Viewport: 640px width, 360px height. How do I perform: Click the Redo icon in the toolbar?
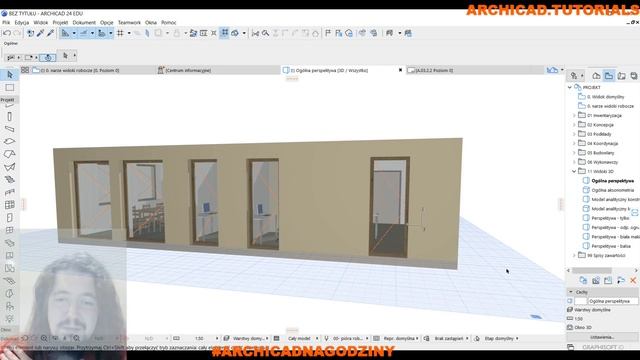(17, 33)
